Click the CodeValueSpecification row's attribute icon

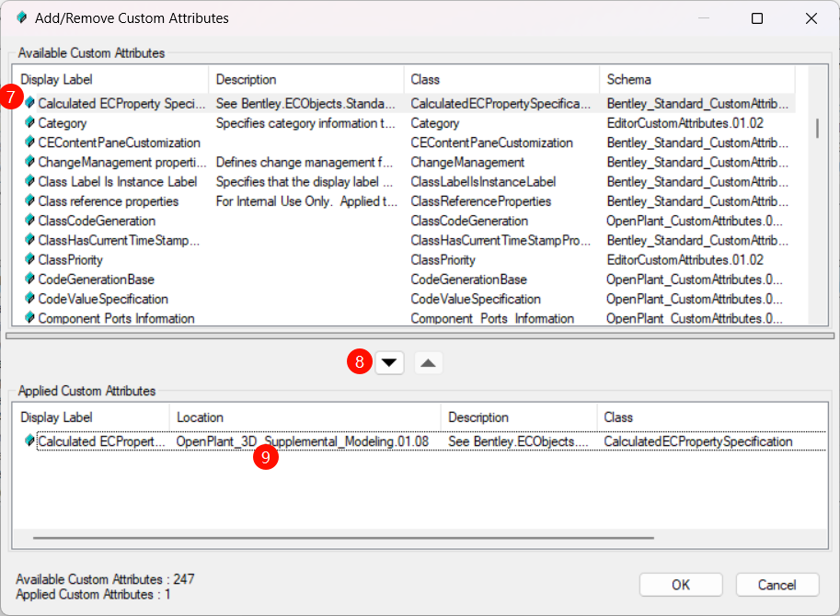point(30,298)
